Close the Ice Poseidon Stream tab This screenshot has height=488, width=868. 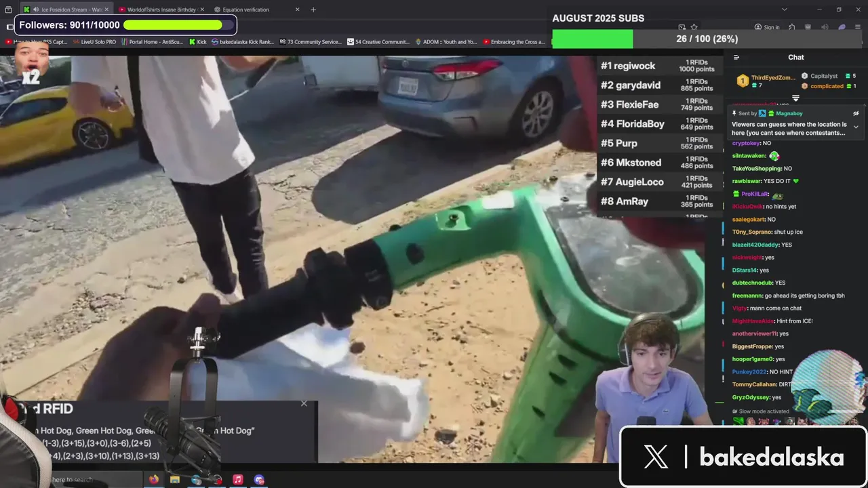coord(106,9)
